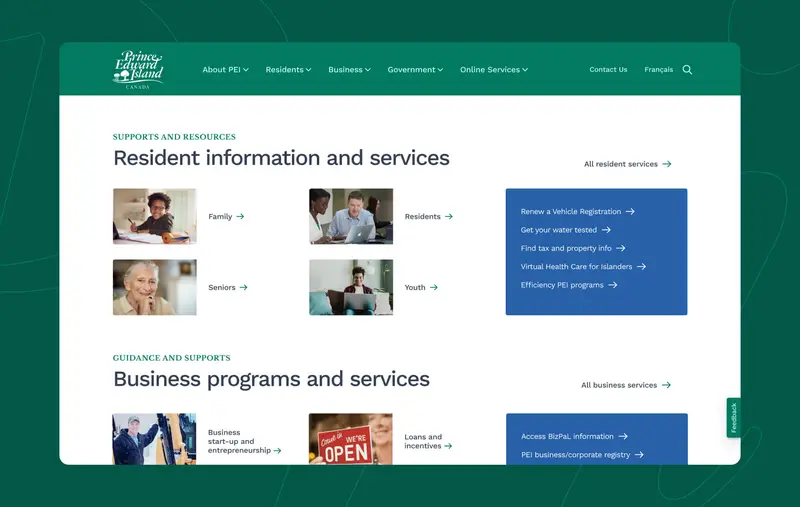Open Virtual Health Care for Islanders link
800x507 pixels.
577,267
